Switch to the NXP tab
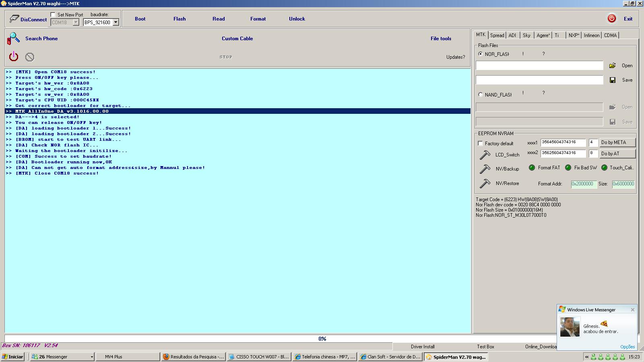The width and height of the screenshot is (644, 362). (x=574, y=35)
